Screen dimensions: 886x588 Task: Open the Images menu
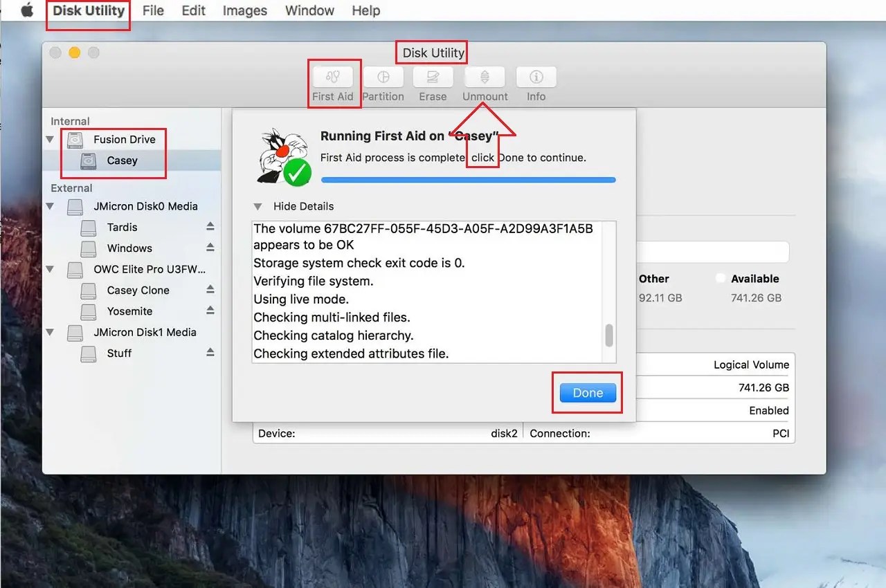[x=244, y=10]
